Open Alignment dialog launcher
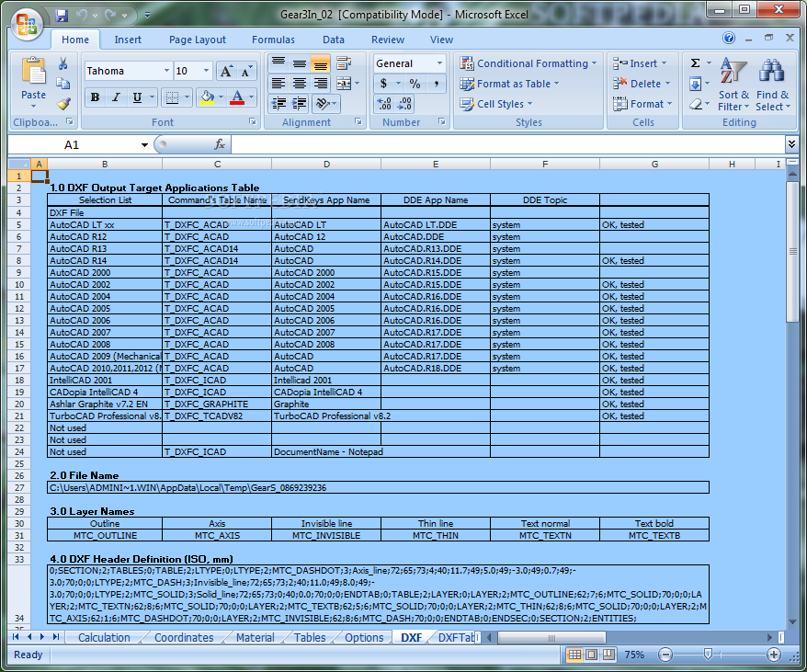This screenshot has height=672, width=807. tap(358, 121)
